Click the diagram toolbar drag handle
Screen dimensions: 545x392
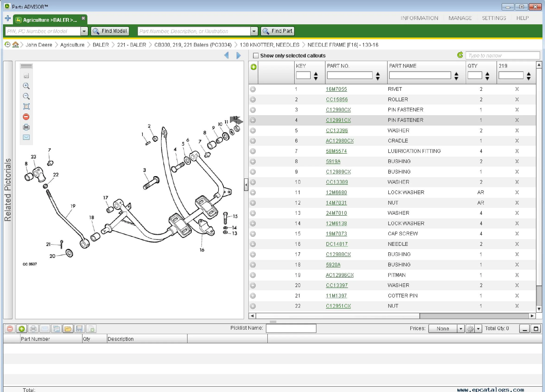tap(26, 66)
